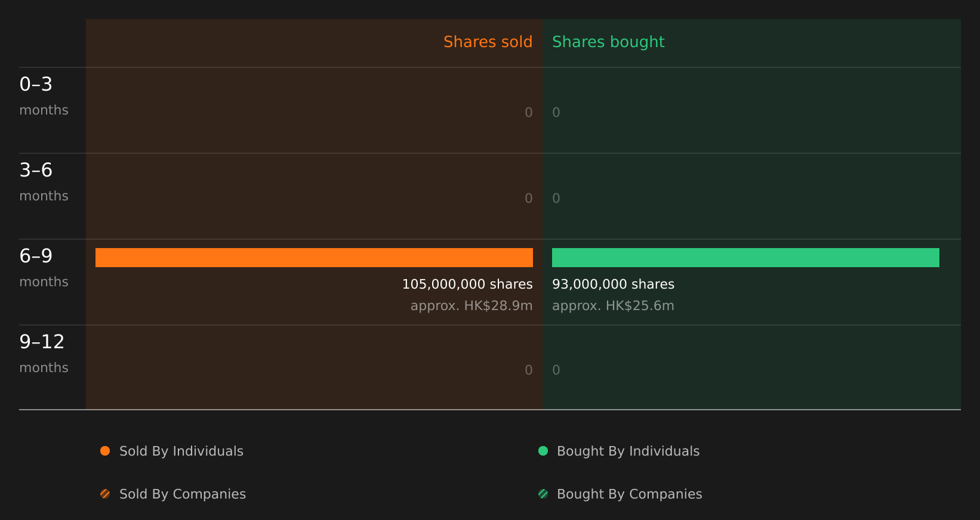The width and height of the screenshot is (980, 520).
Task: Click the Shares bought column heading
Action: click(x=608, y=42)
